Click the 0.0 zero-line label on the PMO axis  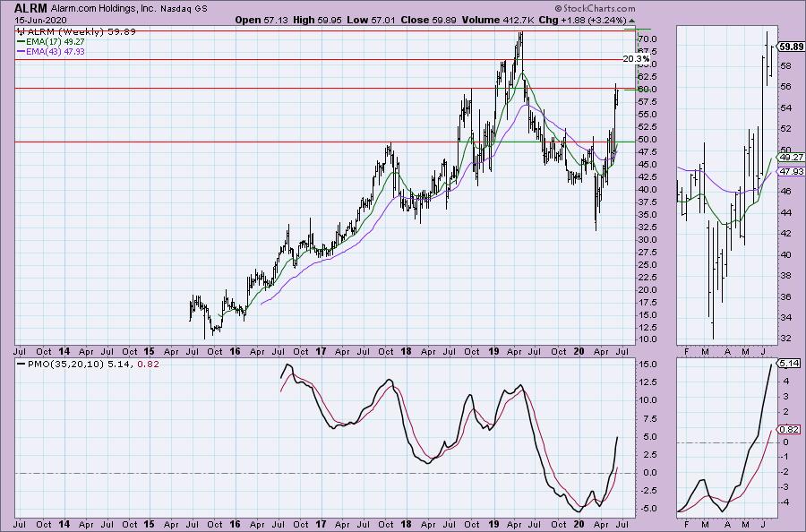[648, 473]
